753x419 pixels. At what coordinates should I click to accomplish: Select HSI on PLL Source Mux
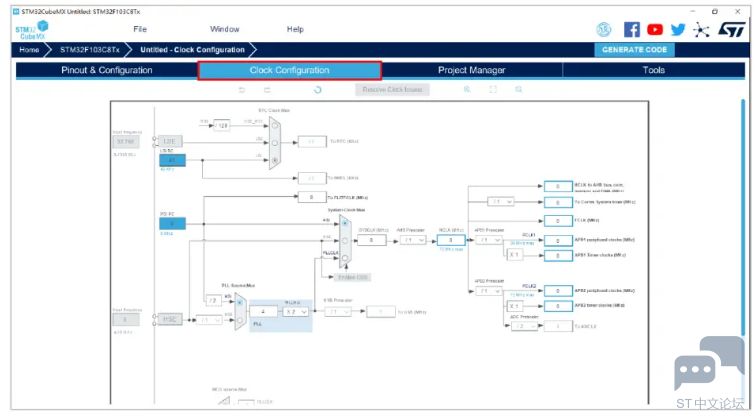[x=240, y=302]
